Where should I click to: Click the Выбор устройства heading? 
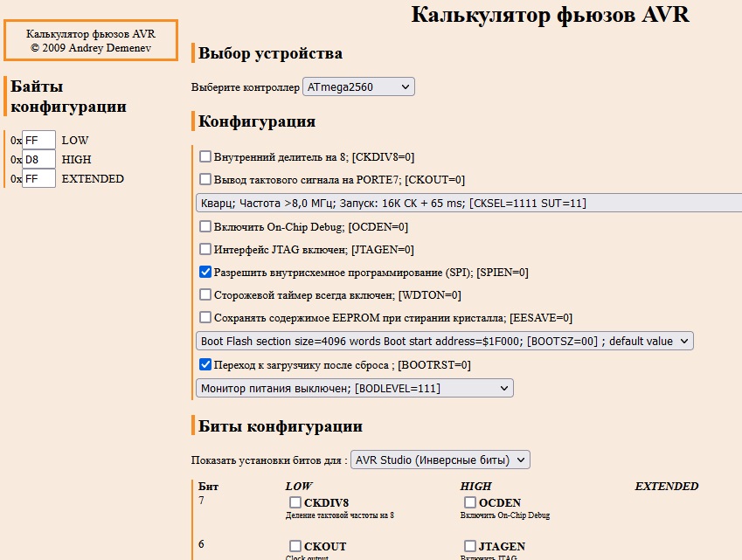pos(270,53)
